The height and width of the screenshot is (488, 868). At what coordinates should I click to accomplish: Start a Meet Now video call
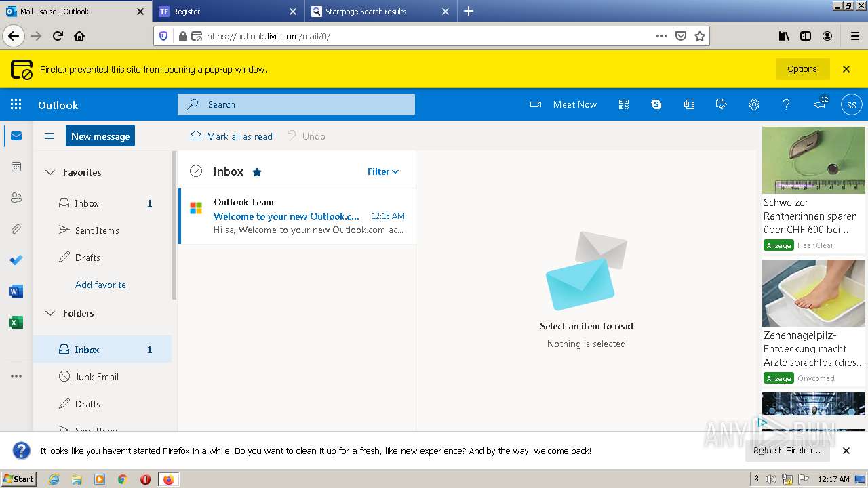click(x=564, y=104)
